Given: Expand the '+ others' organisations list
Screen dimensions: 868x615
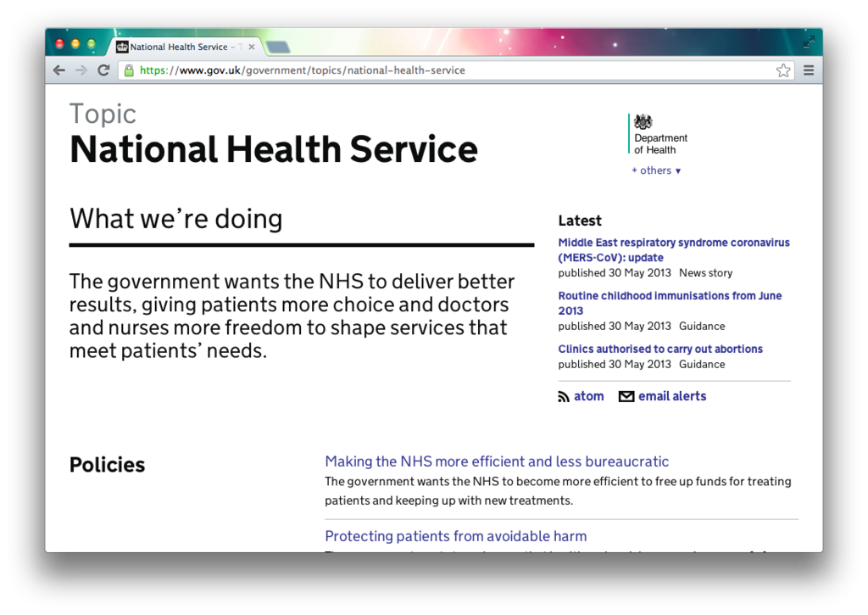Looking at the screenshot, I should pyautogui.click(x=656, y=171).
